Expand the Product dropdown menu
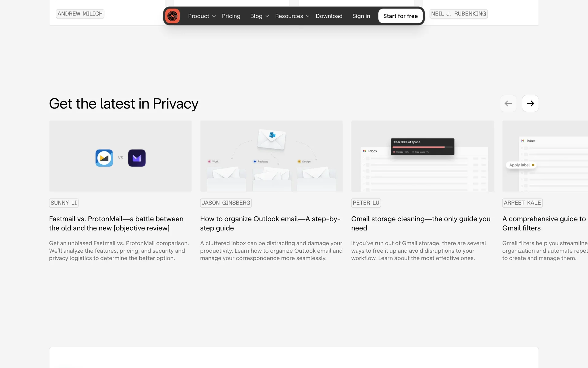This screenshot has height=368, width=588. pyautogui.click(x=202, y=16)
